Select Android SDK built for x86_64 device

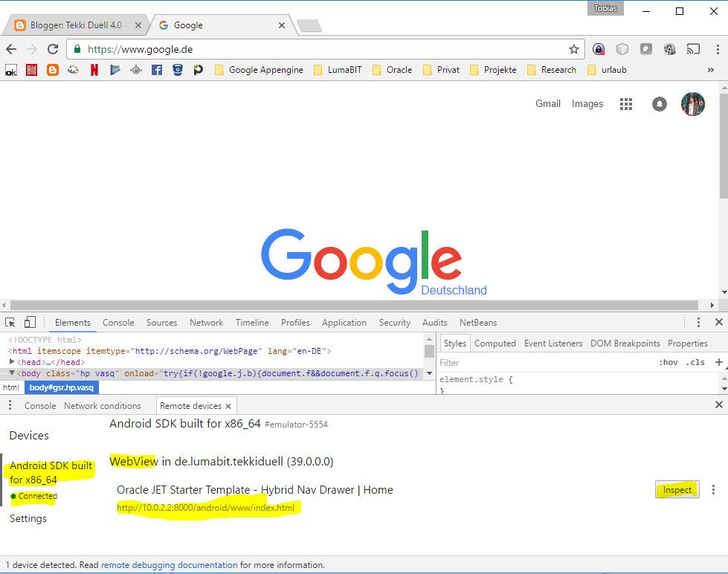coord(51,472)
